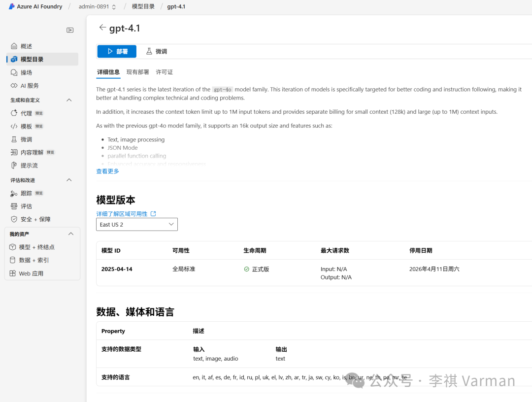Open the East US 2 region dropdown

(x=137, y=224)
